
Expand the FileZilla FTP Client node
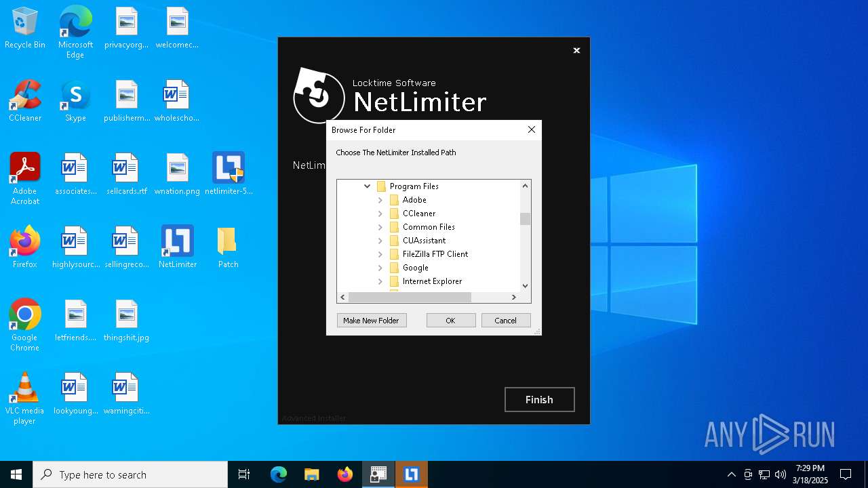[380, 254]
